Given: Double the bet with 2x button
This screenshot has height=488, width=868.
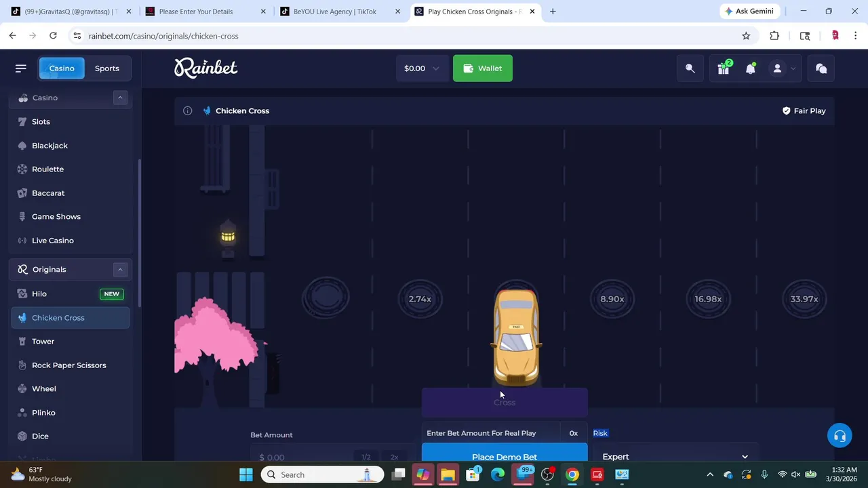Looking at the screenshot, I should pyautogui.click(x=394, y=456).
